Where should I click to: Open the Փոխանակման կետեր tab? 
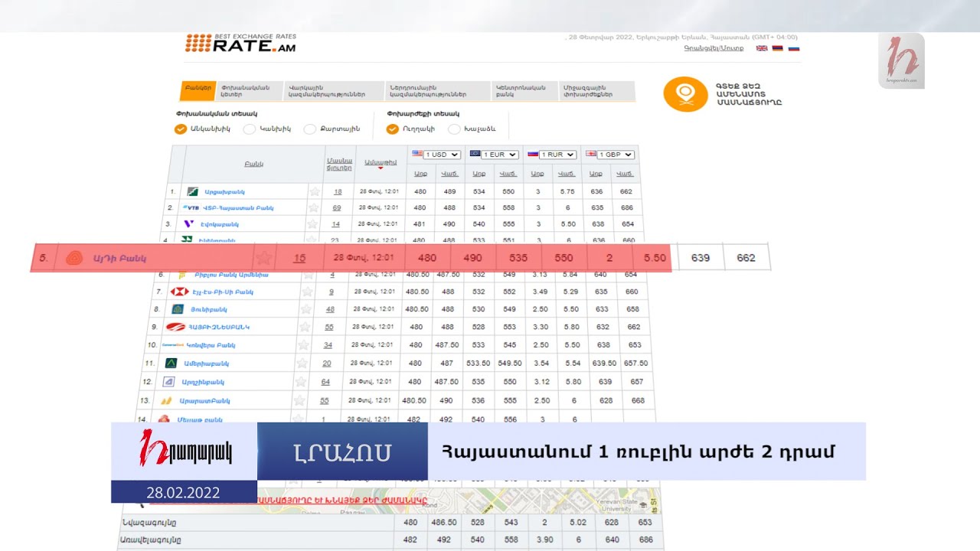pos(250,91)
